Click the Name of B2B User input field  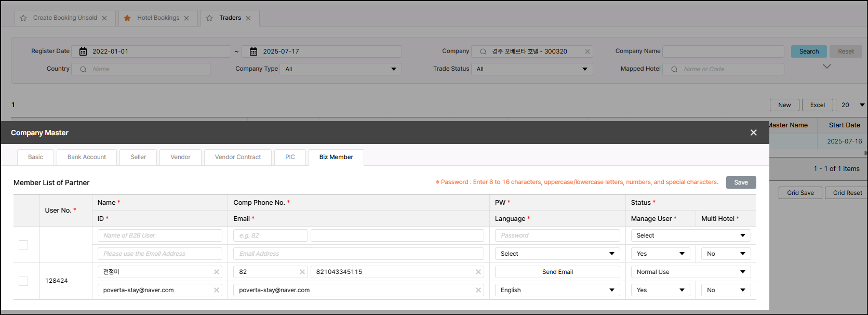click(160, 235)
